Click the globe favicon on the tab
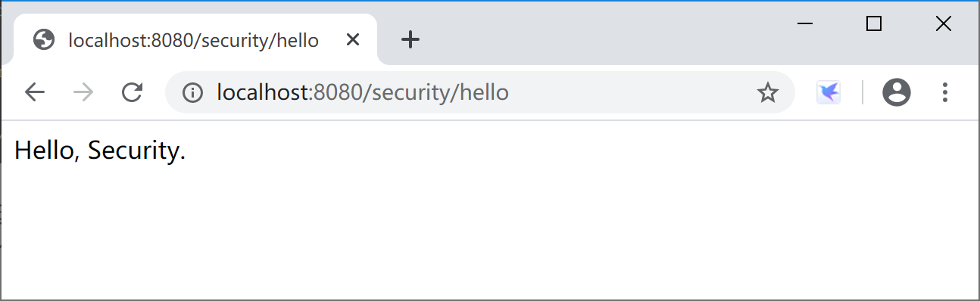Viewport: 980px width, 301px height. tap(45, 39)
